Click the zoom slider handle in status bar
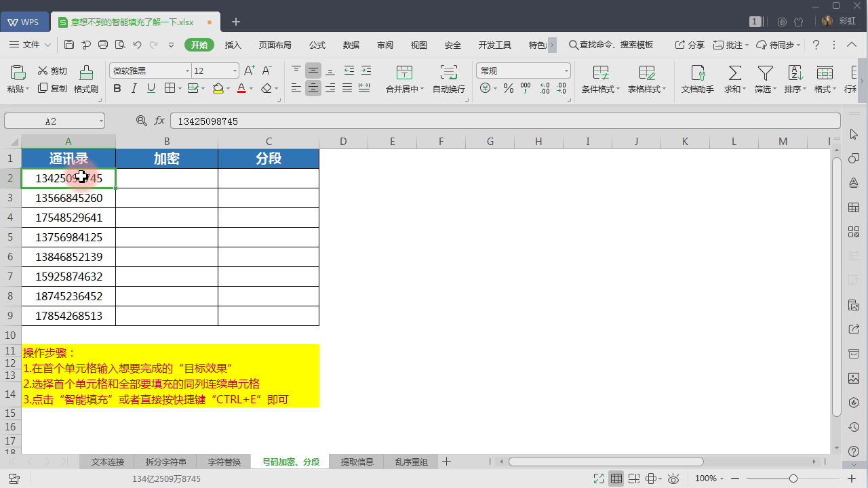868x488 pixels. [x=793, y=479]
